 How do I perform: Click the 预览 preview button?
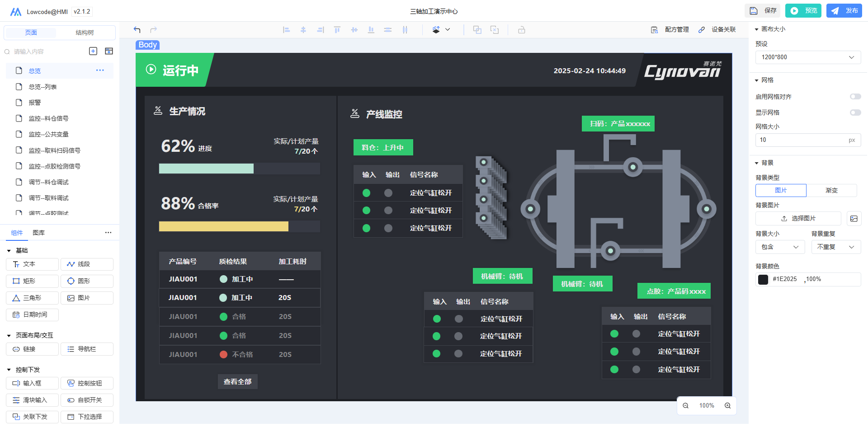tap(803, 11)
